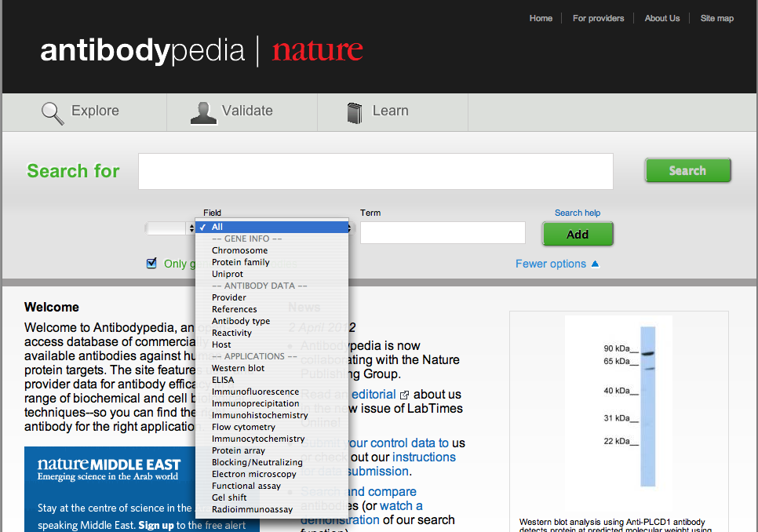Click the Validate person icon

pos(203,111)
